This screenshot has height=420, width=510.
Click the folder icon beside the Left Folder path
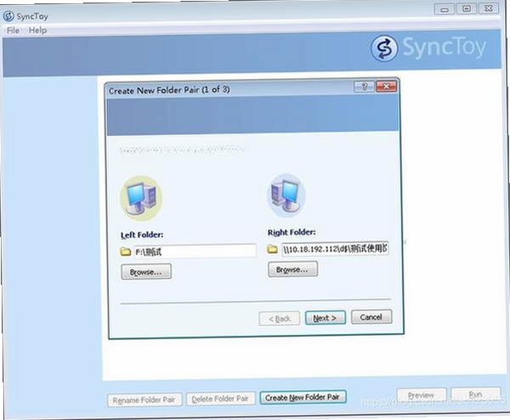[125, 252]
